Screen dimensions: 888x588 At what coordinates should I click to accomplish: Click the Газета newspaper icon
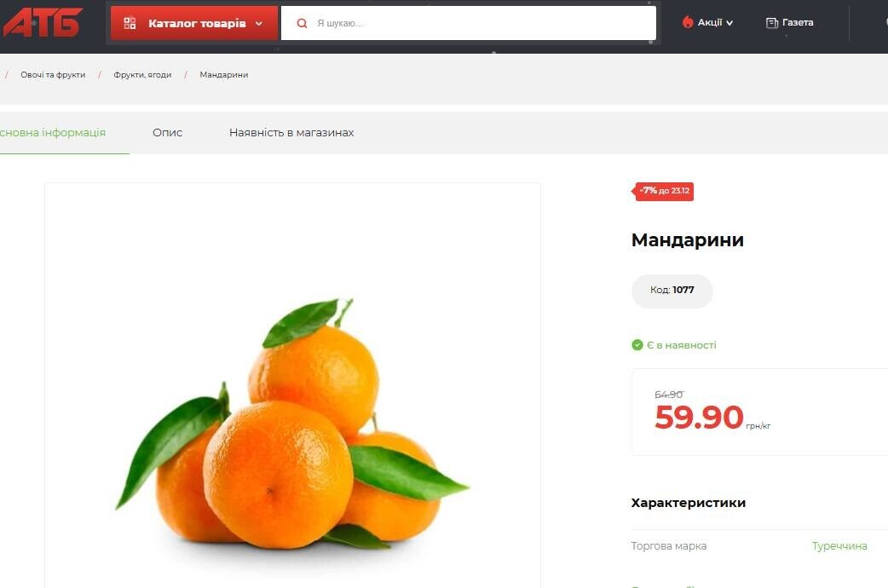pos(772,23)
